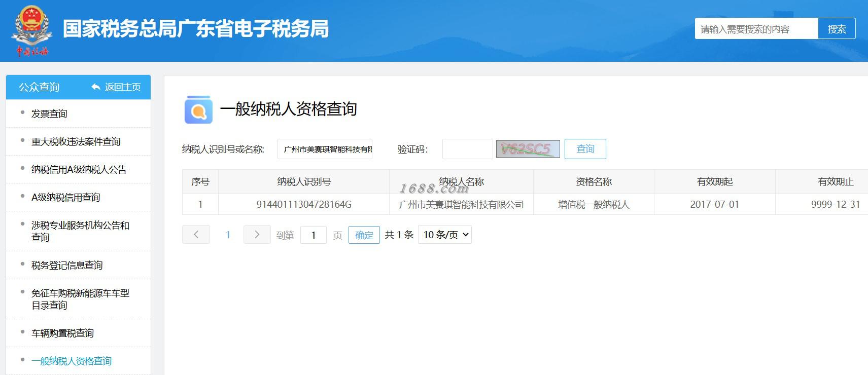
Task: Open 税务登记信息查询 in sidebar
Action: point(67,265)
